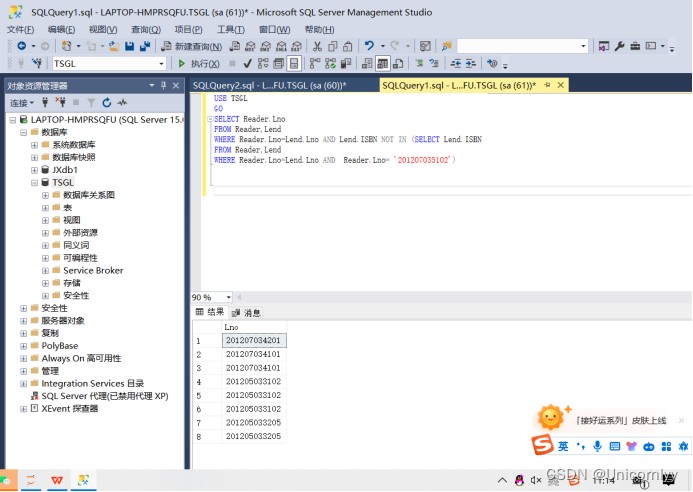Expand the 系统数据库 node
Image resolution: width=693 pixels, height=492 pixels.
pos(34,145)
